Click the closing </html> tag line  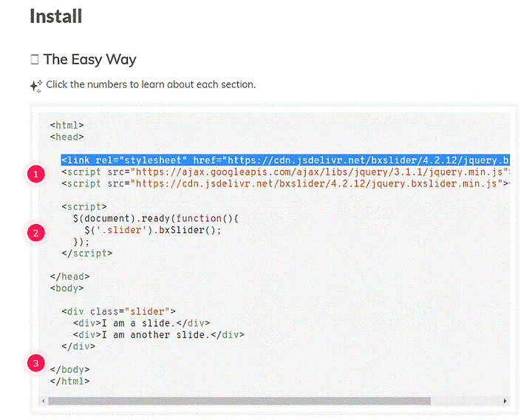70,382
